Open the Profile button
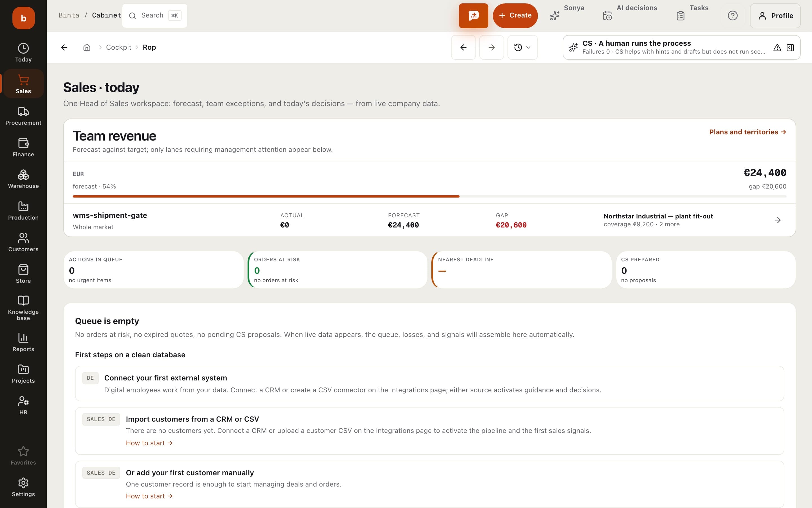The image size is (812, 508). pos(775,16)
